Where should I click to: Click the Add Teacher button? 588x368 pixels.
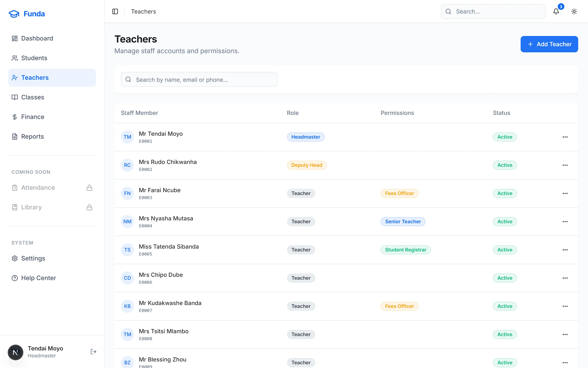pos(549,44)
